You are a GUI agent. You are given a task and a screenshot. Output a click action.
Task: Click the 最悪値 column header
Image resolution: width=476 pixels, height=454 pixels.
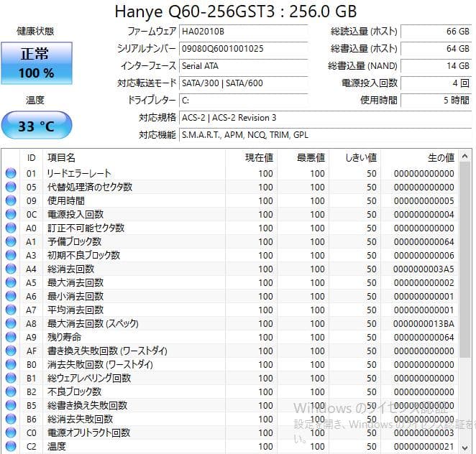[x=303, y=158]
